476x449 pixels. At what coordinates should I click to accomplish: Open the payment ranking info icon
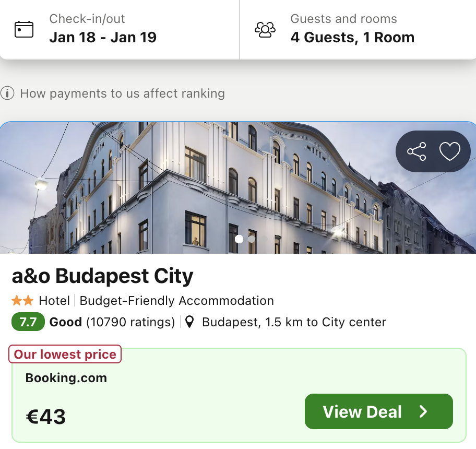coord(7,93)
